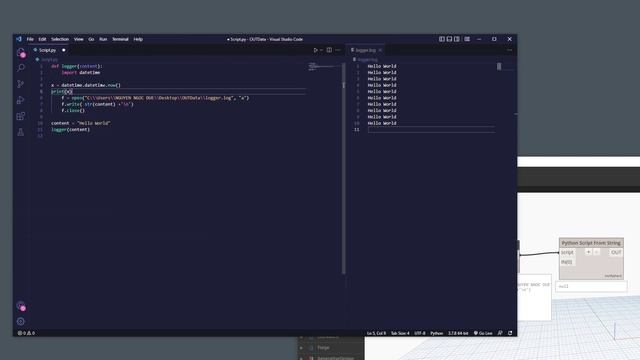Open the Run and Debug view
This screenshot has height=360, width=640.
(21, 100)
